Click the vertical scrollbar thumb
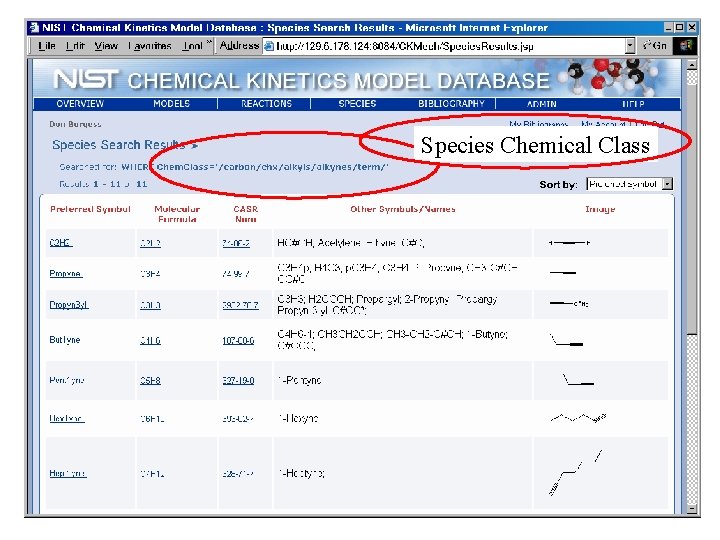720x540 pixels. (x=692, y=209)
